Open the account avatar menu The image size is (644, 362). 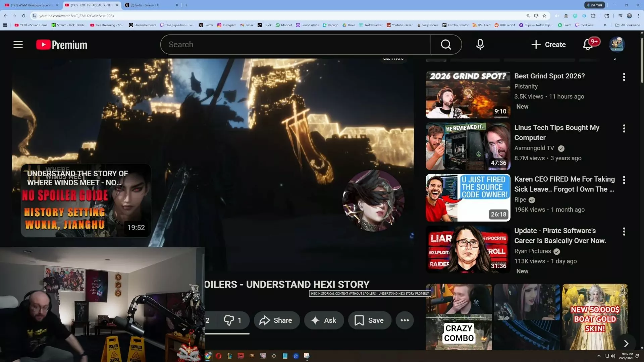(x=616, y=45)
